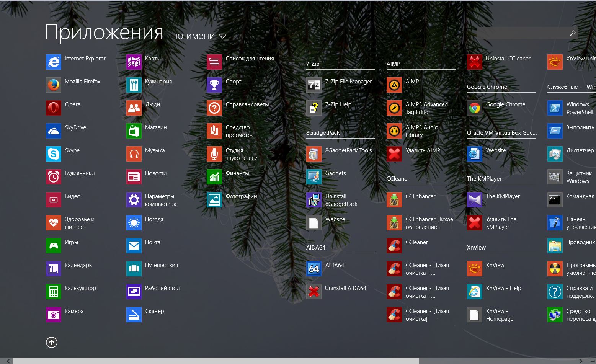Image resolution: width=596 pixels, height=364 pixels.
Task: Open the 'Рабочий стол' desktop tile
Action: point(153,292)
